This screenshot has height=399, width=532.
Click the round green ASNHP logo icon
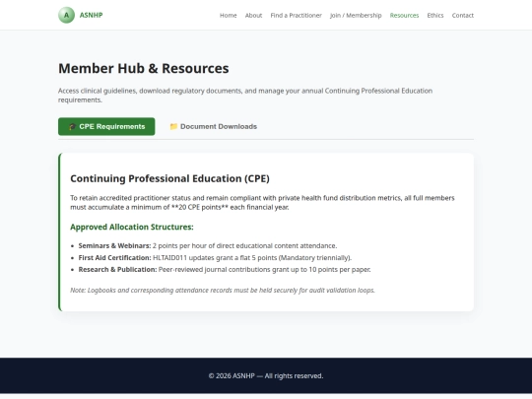67,15
